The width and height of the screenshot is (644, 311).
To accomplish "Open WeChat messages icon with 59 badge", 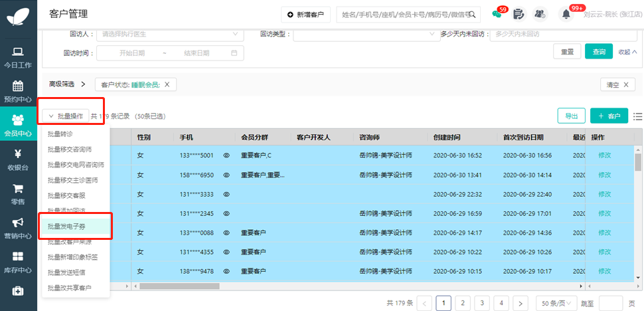I will click(x=497, y=14).
